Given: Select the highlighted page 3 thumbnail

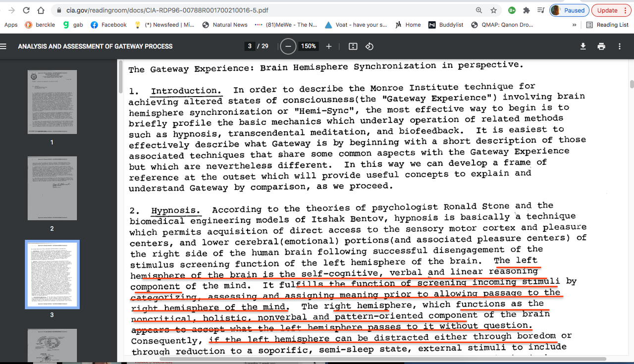Looking at the screenshot, I should point(52,274).
